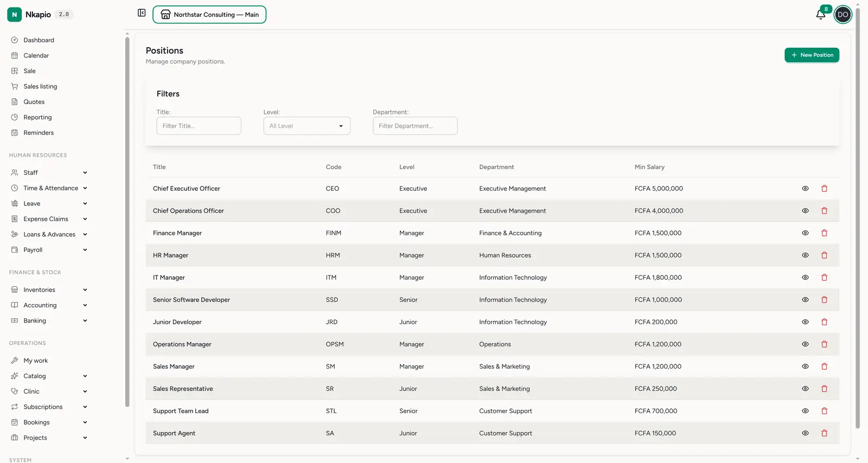Image resolution: width=868 pixels, height=463 pixels.
Task: View the Finance Manager position details
Action: pyautogui.click(x=805, y=233)
